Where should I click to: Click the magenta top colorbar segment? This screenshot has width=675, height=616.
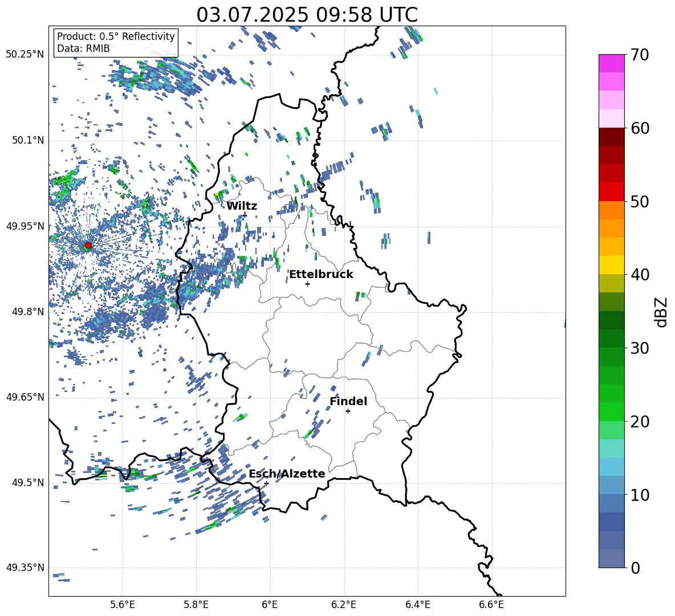[611, 64]
